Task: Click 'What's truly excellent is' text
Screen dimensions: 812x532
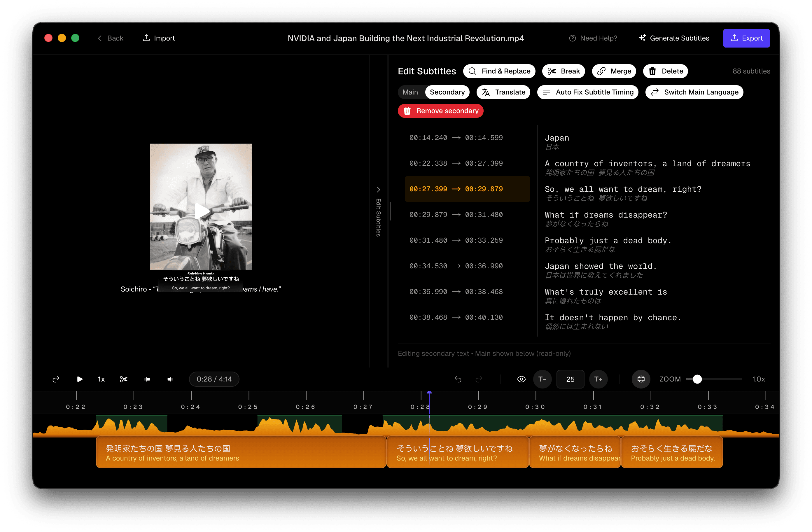Action: [x=606, y=292]
